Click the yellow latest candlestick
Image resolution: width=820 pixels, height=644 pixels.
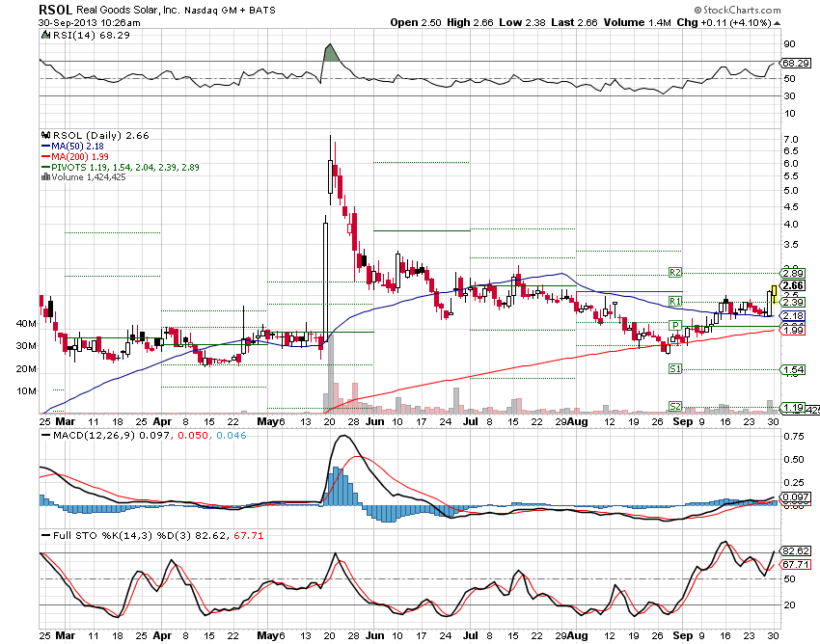pyautogui.click(x=774, y=294)
